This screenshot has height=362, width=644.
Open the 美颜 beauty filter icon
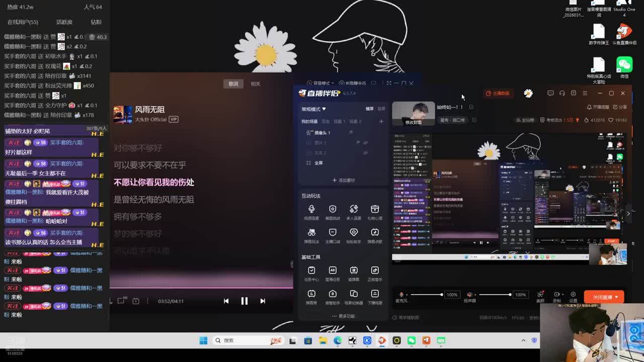(x=540, y=296)
